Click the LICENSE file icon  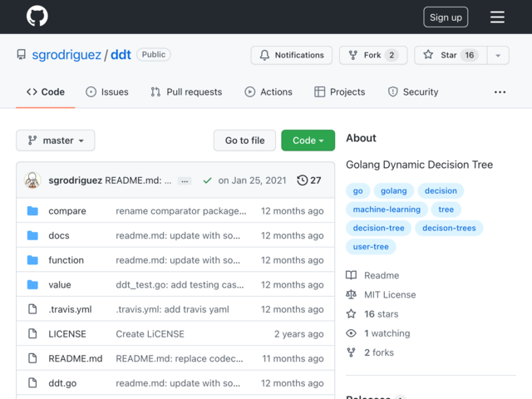pos(32,334)
